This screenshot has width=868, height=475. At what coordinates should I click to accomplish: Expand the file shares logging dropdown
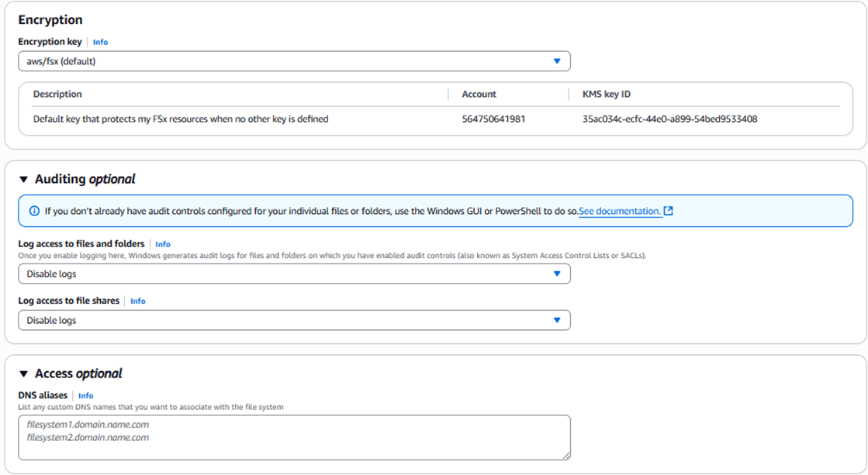coord(294,320)
